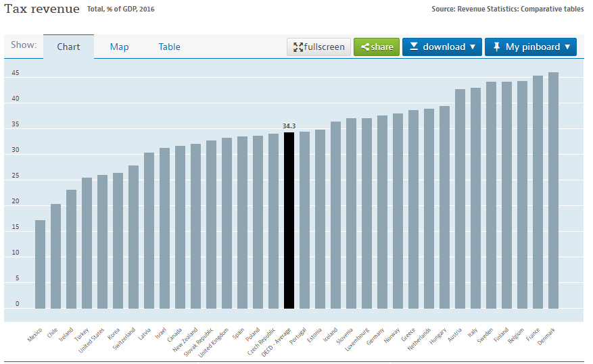Click the Mexico bar in chart

pos(41,264)
